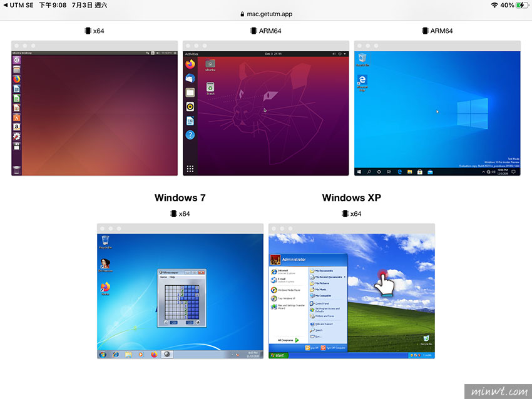Viewport: 532px width, 399px height.
Task: Click the Windows 10 Start button
Action: pyautogui.click(x=359, y=172)
